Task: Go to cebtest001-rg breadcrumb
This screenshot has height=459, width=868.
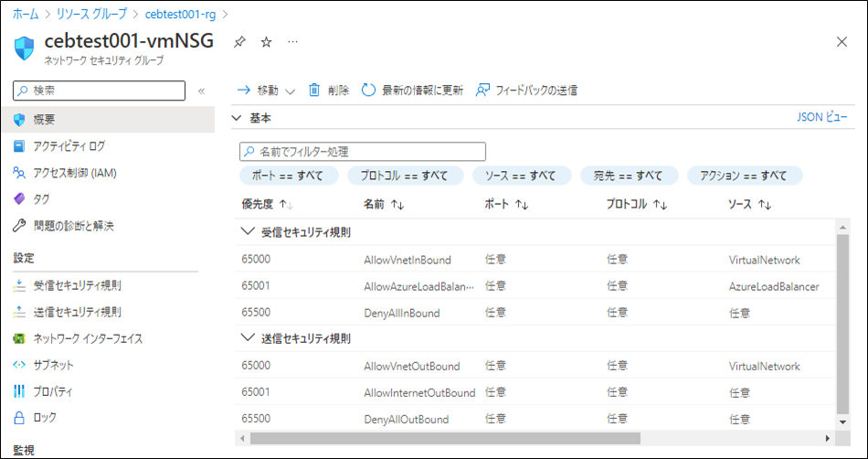Action: pos(181,14)
